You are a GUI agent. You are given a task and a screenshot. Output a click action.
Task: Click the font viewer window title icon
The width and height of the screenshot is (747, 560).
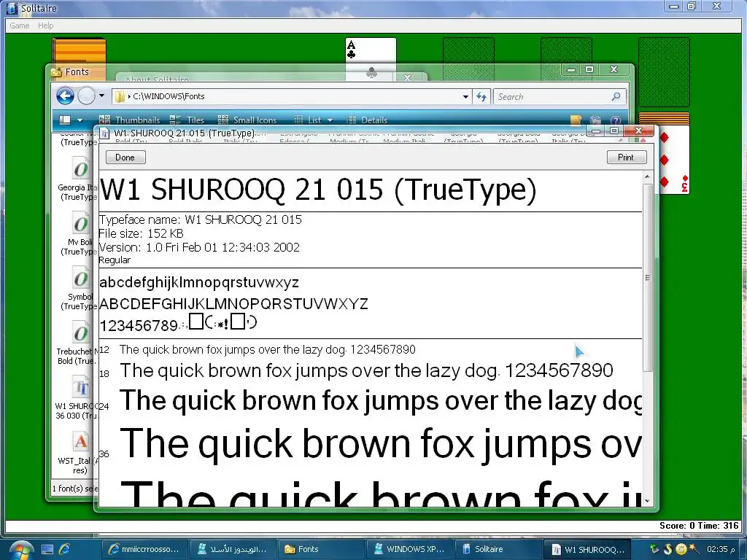[x=105, y=133]
